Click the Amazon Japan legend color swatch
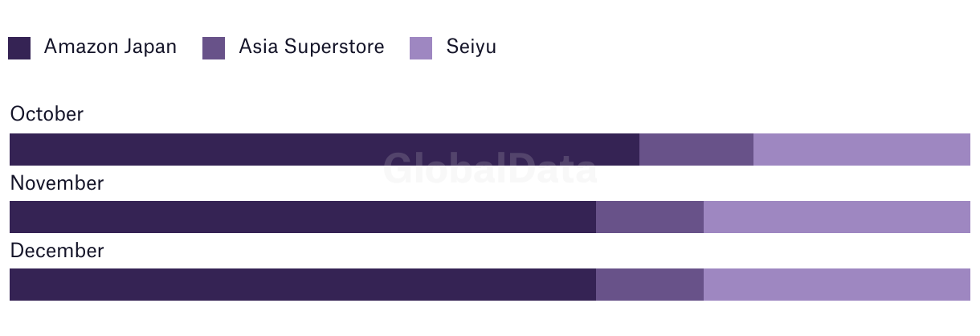The width and height of the screenshot is (980, 336). (19, 47)
